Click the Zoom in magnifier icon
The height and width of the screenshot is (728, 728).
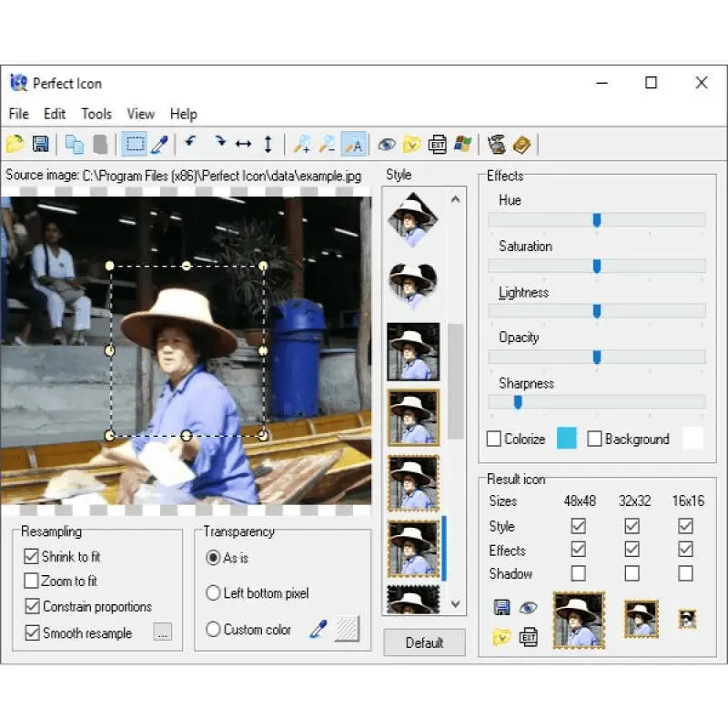[302, 145]
